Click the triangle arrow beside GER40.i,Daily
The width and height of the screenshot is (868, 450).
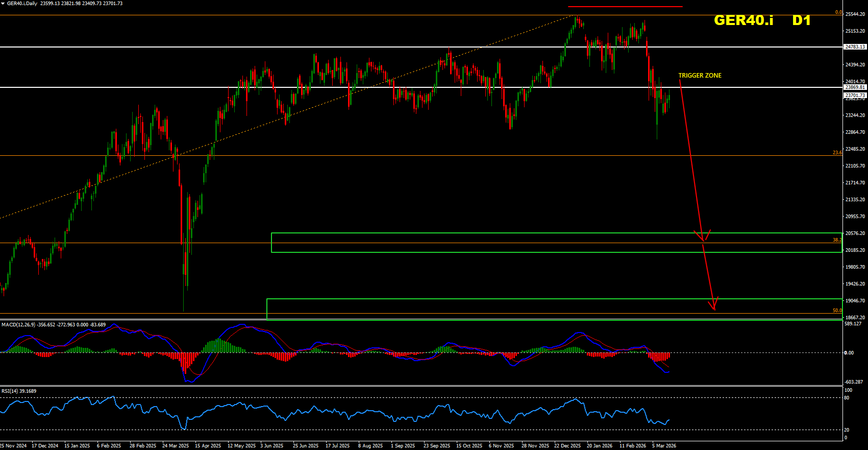tap(3, 4)
